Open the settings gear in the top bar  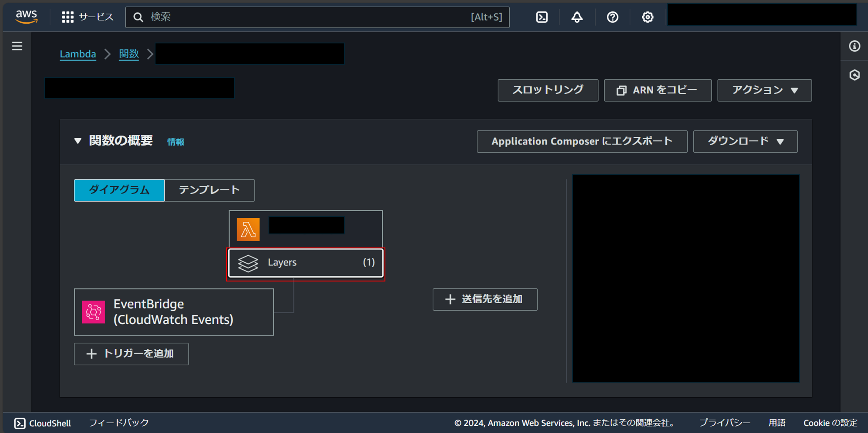coord(647,17)
